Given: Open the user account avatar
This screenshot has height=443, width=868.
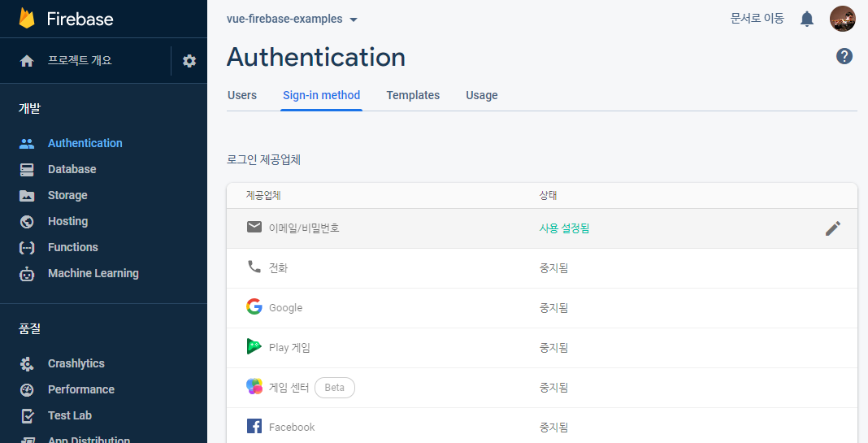Looking at the screenshot, I should coord(843,19).
